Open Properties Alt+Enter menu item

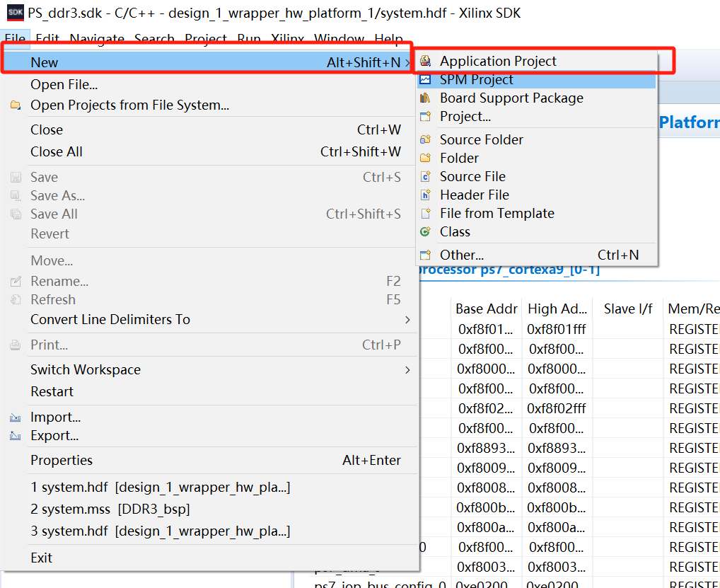pyautogui.click(x=210, y=460)
